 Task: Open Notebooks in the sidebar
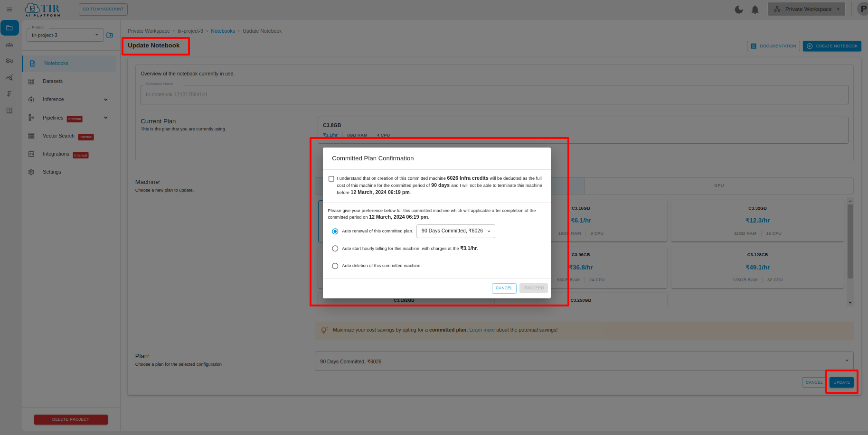(x=69, y=64)
